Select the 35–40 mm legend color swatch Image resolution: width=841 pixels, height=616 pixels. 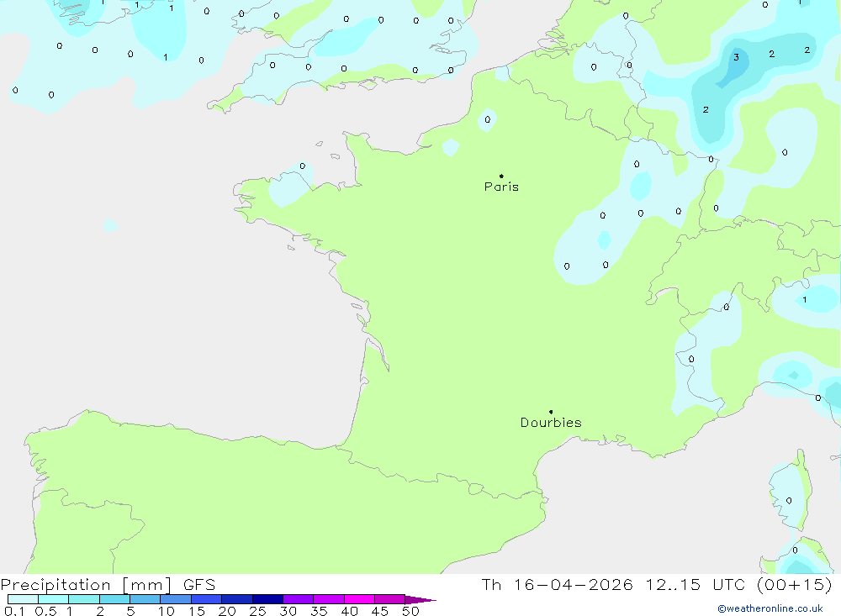point(329,599)
